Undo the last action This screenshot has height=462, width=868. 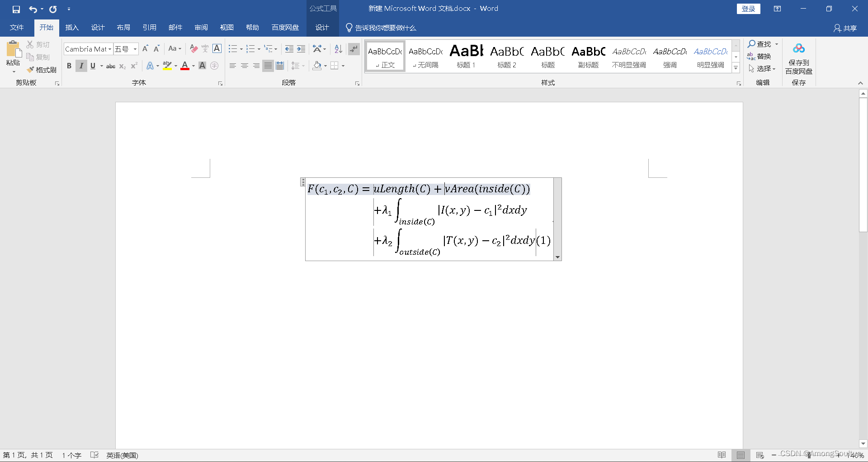pyautogui.click(x=33, y=9)
